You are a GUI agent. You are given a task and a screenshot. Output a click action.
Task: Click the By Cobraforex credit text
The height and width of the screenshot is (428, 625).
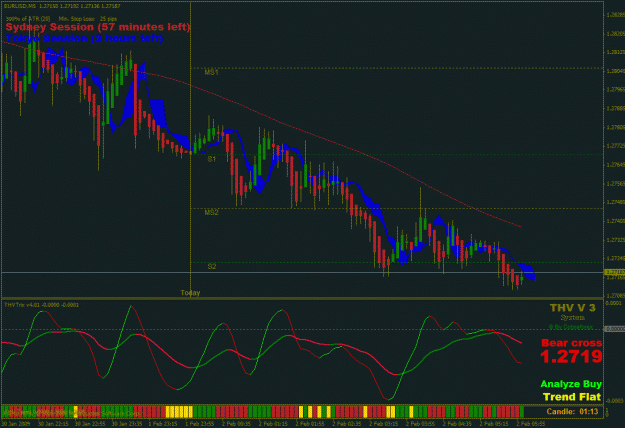(571, 327)
